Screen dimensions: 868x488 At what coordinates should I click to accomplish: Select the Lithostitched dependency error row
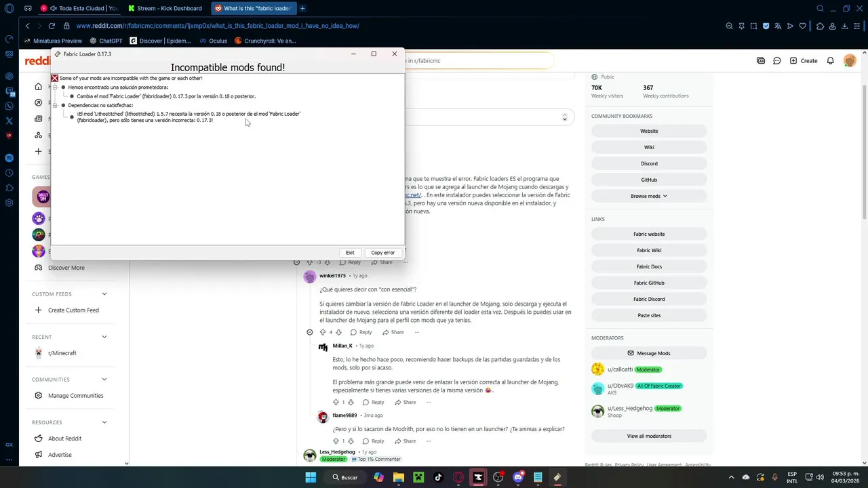tap(189, 117)
